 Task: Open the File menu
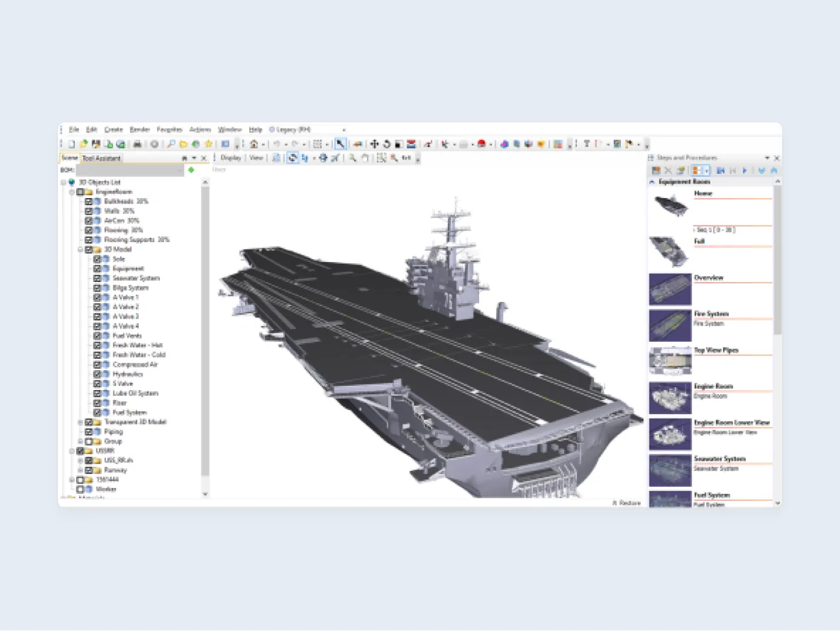tap(74, 130)
